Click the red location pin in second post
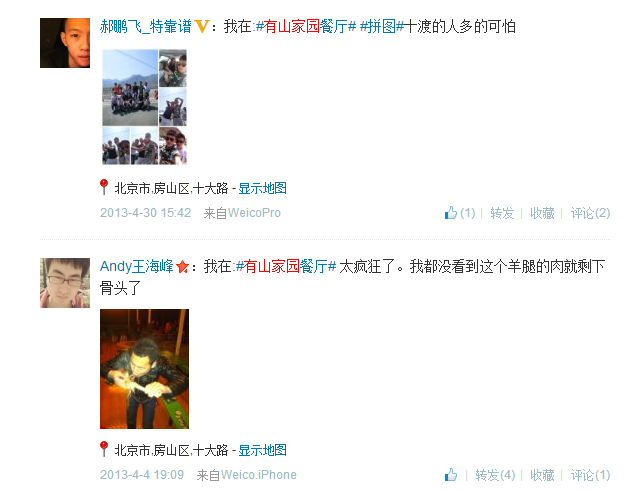This screenshot has height=490, width=641. click(104, 449)
